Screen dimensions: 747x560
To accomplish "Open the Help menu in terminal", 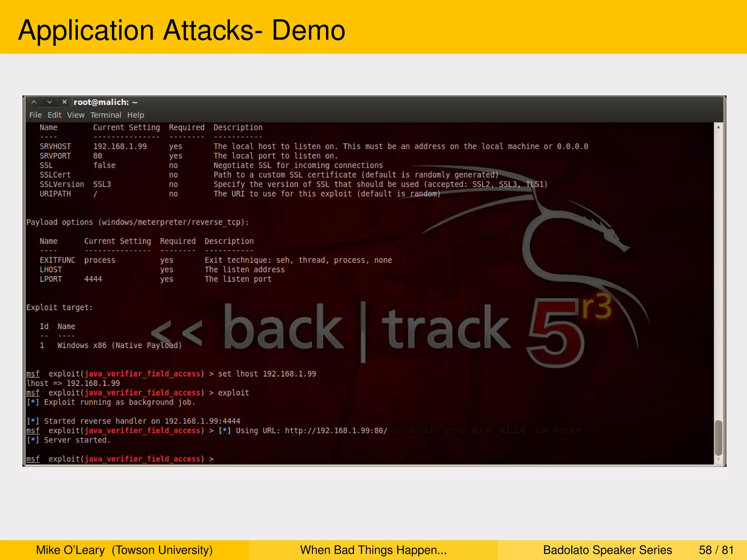I will 136,115.
